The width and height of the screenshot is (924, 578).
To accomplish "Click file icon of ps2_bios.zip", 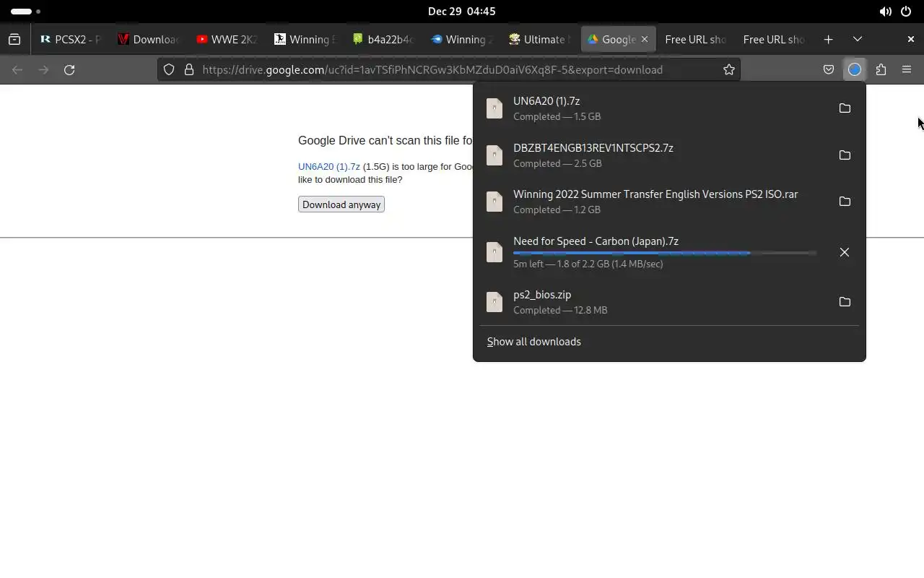I will click(x=494, y=302).
